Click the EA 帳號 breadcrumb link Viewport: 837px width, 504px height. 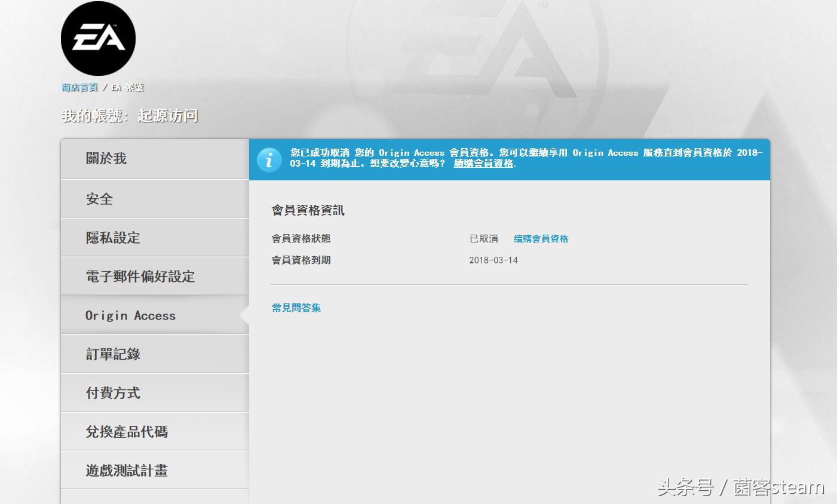coord(127,87)
